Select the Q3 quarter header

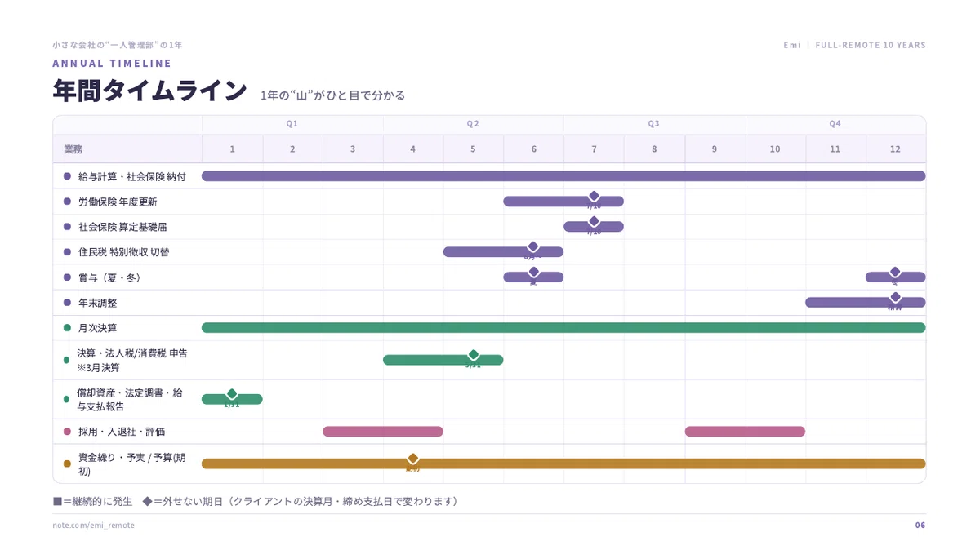(654, 124)
